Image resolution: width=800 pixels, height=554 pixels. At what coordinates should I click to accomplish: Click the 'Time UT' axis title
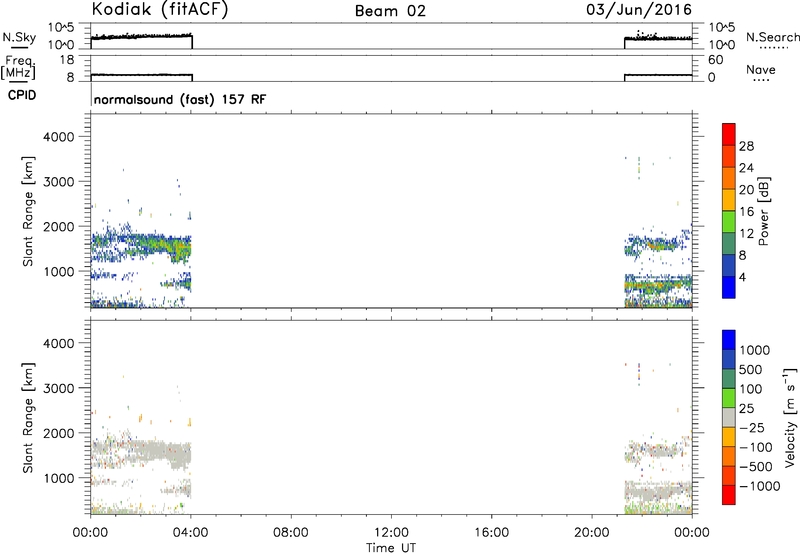point(391,548)
